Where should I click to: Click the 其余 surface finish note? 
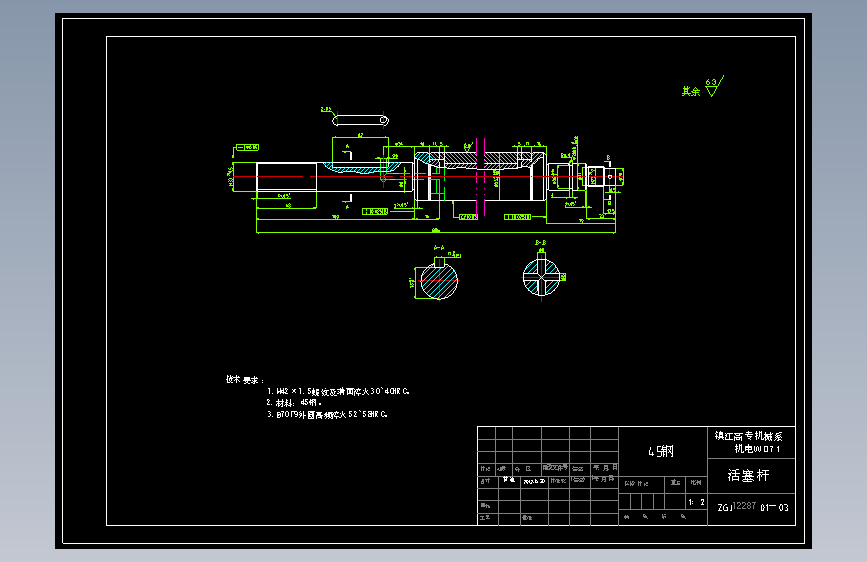pyautogui.click(x=690, y=91)
